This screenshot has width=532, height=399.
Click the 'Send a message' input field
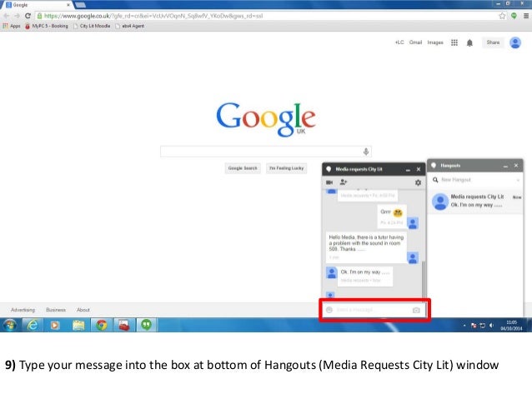click(x=372, y=310)
